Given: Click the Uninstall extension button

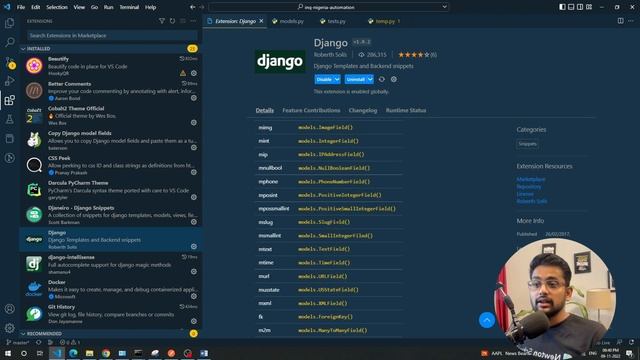Looking at the screenshot, I should coord(355,79).
